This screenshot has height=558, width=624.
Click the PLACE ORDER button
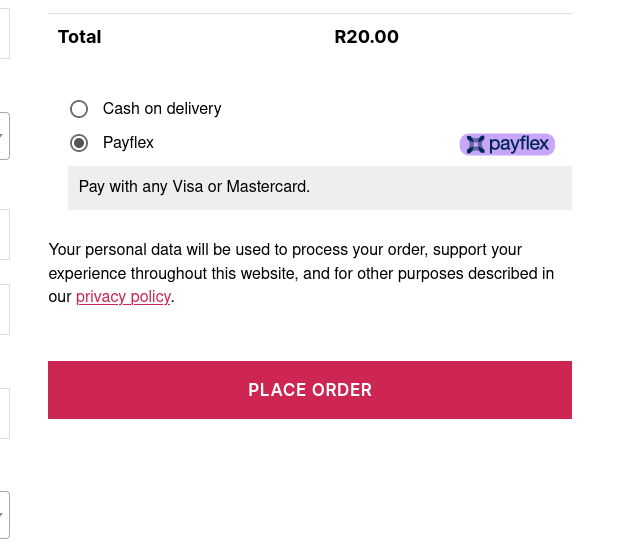310,390
